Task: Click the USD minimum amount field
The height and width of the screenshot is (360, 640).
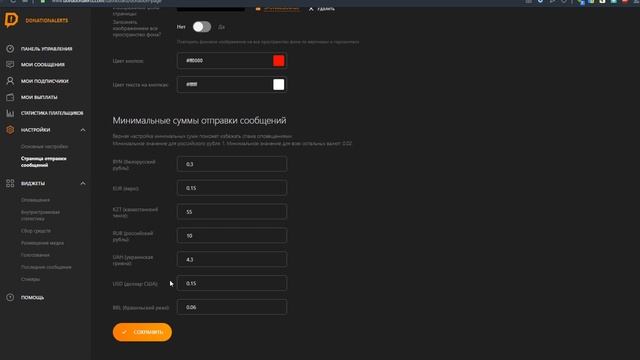Action: (x=232, y=283)
